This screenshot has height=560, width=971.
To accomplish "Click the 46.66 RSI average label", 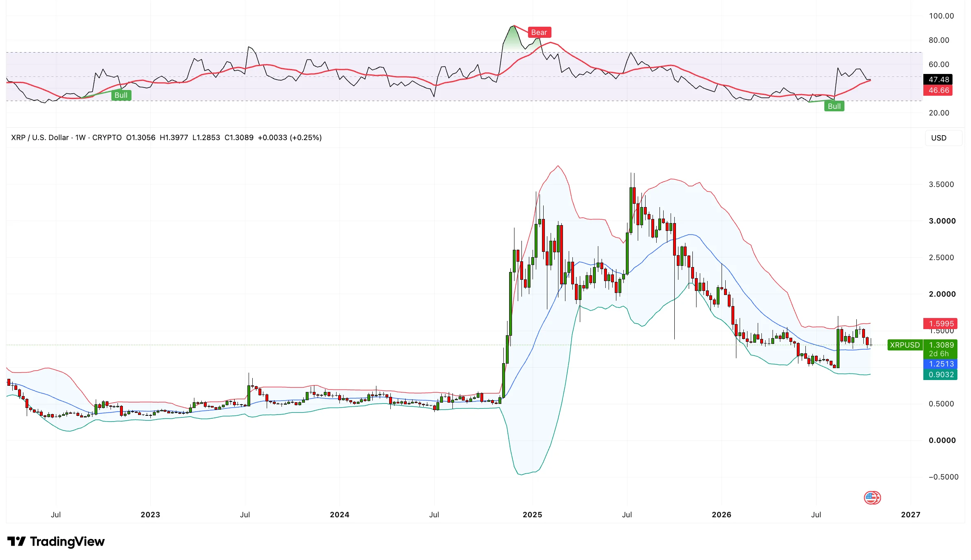I will 938,90.
